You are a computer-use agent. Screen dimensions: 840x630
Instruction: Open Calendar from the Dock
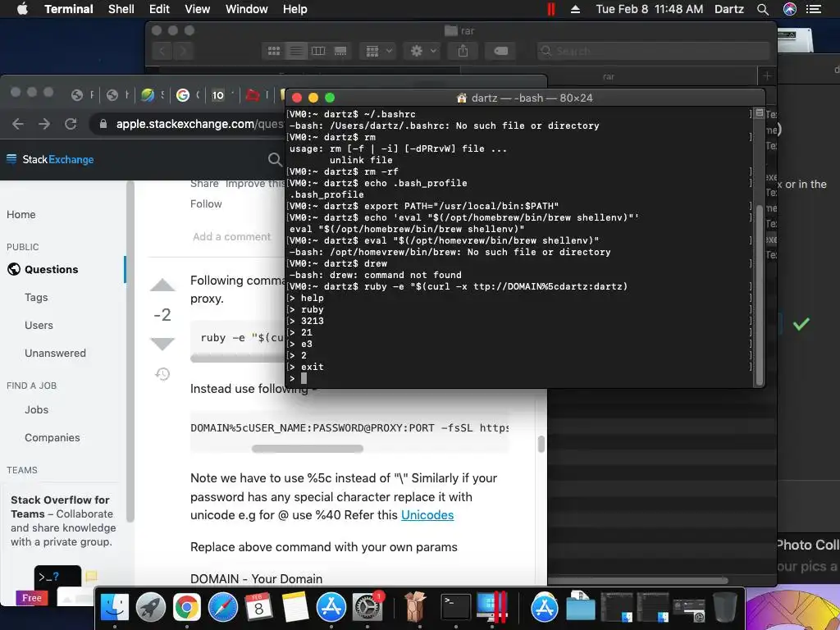pos(258,608)
